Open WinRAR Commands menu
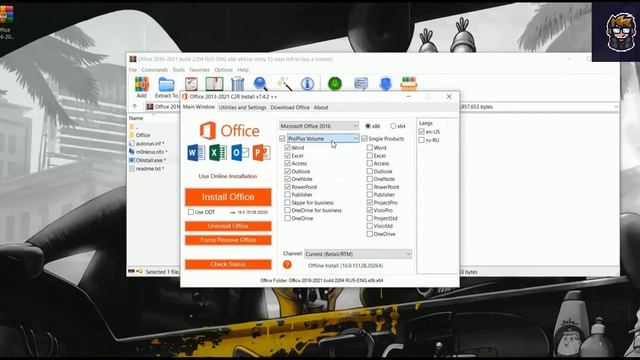The height and width of the screenshot is (360, 640). click(154, 70)
